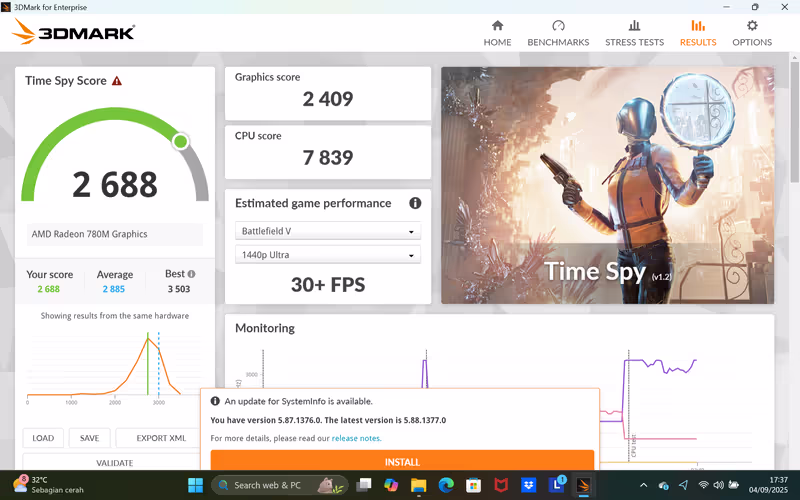Open the release notes link
800x500 pixels.
(356, 438)
